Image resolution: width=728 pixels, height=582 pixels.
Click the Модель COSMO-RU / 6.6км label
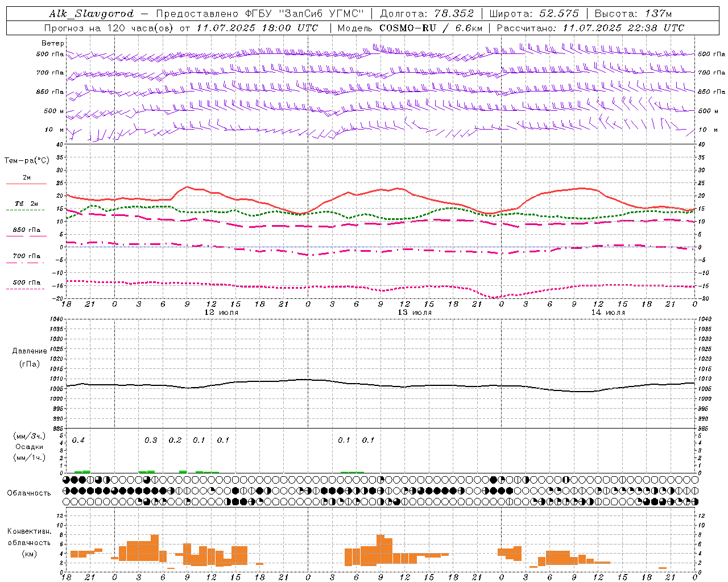coord(410,28)
